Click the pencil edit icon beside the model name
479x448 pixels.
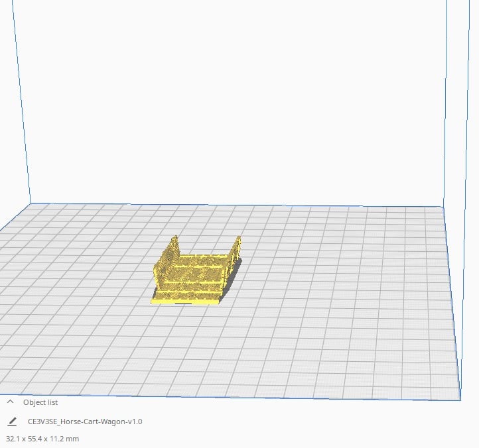click(x=12, y=421)
